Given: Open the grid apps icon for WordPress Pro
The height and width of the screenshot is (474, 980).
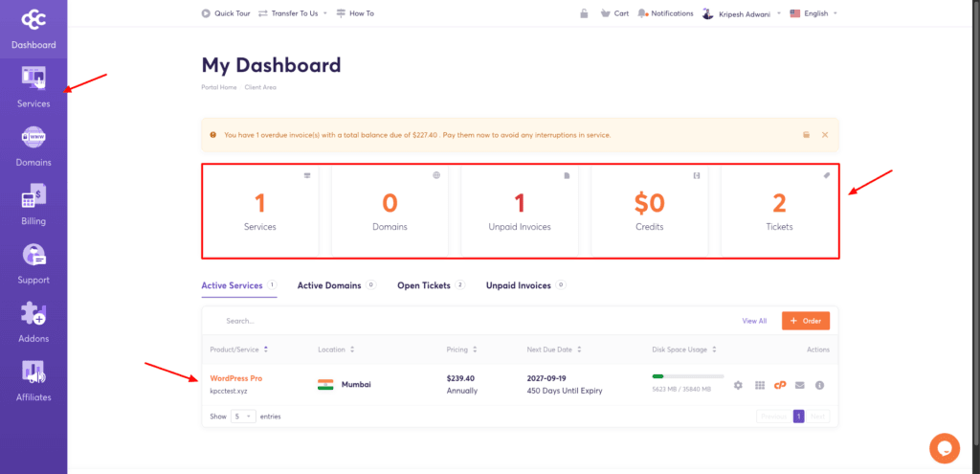Looking at the screenshot, I should tap(759, 385).
